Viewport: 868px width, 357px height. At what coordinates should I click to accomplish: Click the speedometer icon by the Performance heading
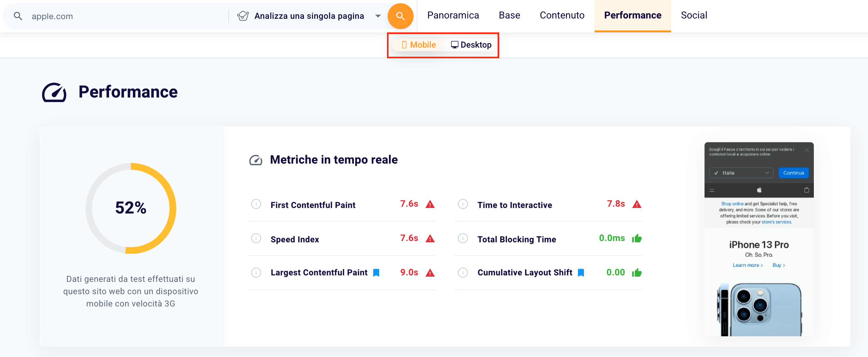[54, 92]
